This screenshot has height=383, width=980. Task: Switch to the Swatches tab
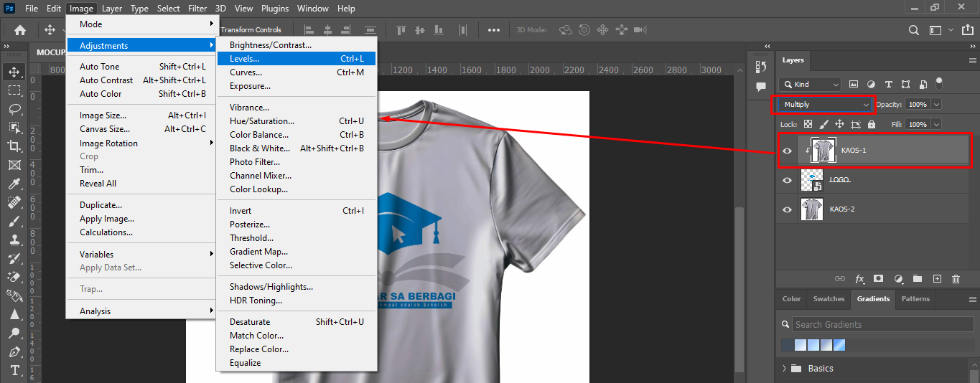[x=829, y=299]
